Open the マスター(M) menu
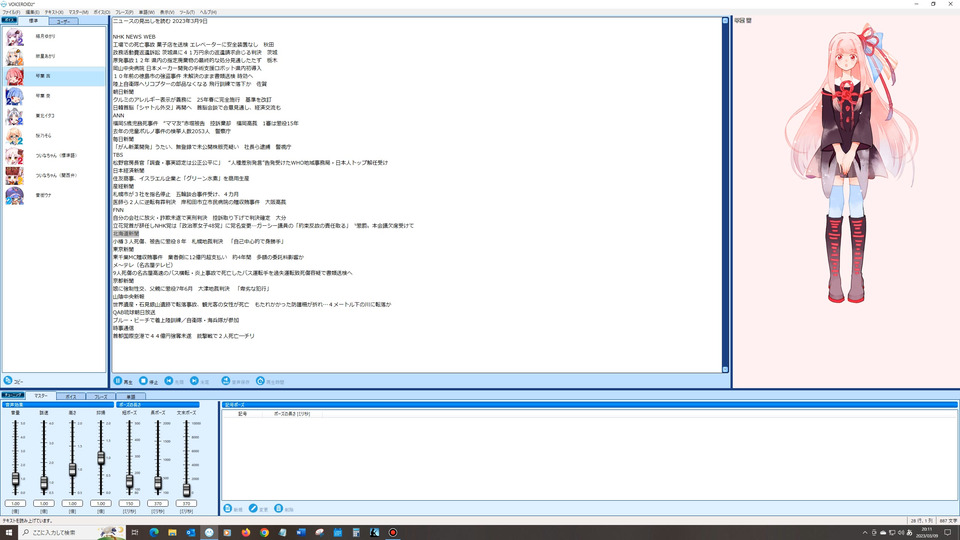Image resolution: width=960 pixels, height=540 pixels. click(78, 12)
